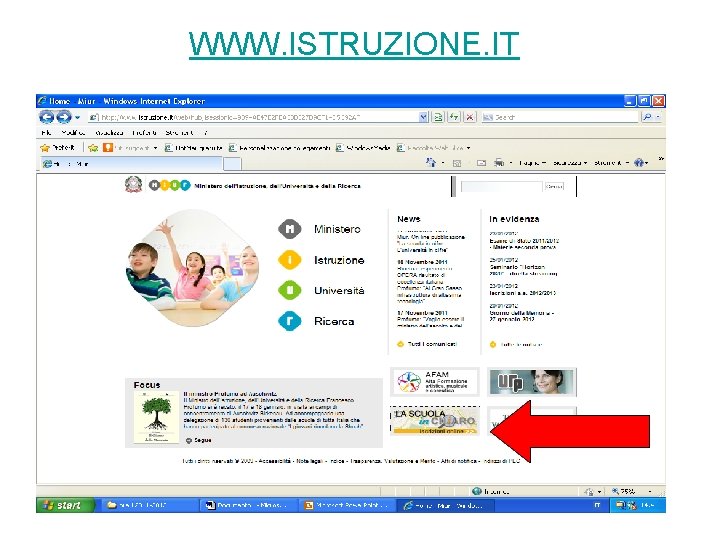Viewport: 720px width, 540px height.
Task: Click the green U Università icon
Action: pos(290,290)
